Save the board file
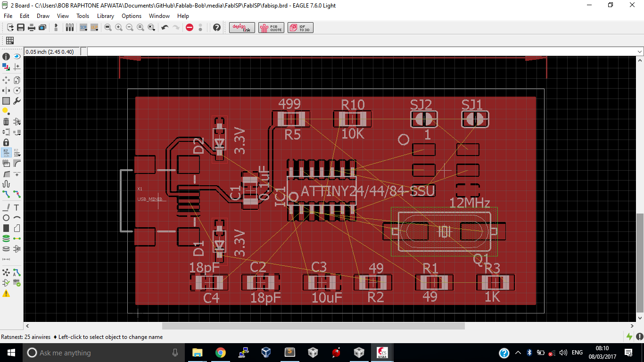The image size is (644, 362). pos(21,28)
